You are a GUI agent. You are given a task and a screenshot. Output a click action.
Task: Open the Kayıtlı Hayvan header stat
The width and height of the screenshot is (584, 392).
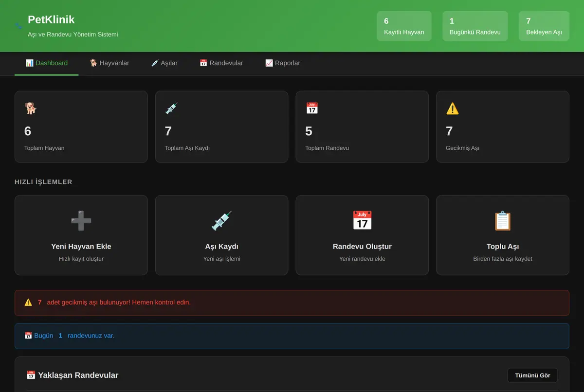tap(404, 26)
